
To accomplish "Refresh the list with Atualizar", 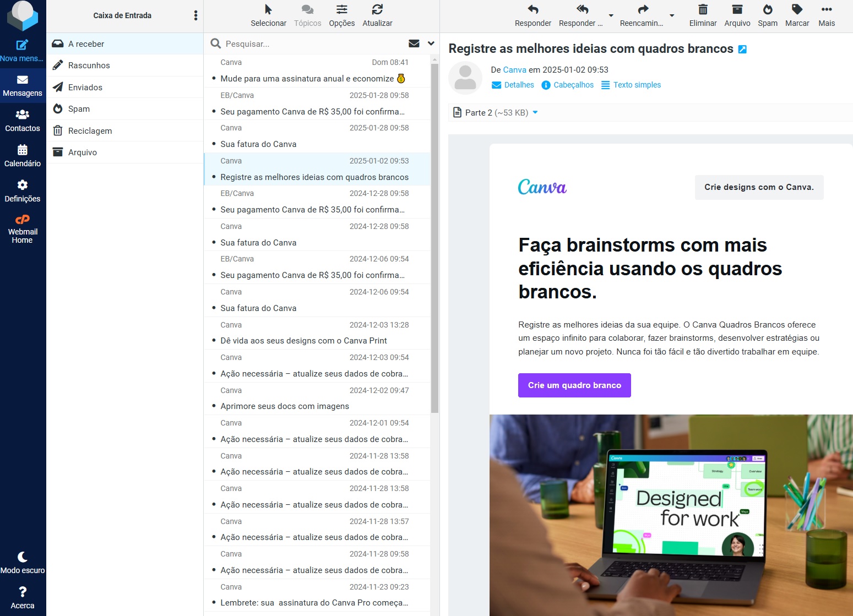I will tap(377, 16).
